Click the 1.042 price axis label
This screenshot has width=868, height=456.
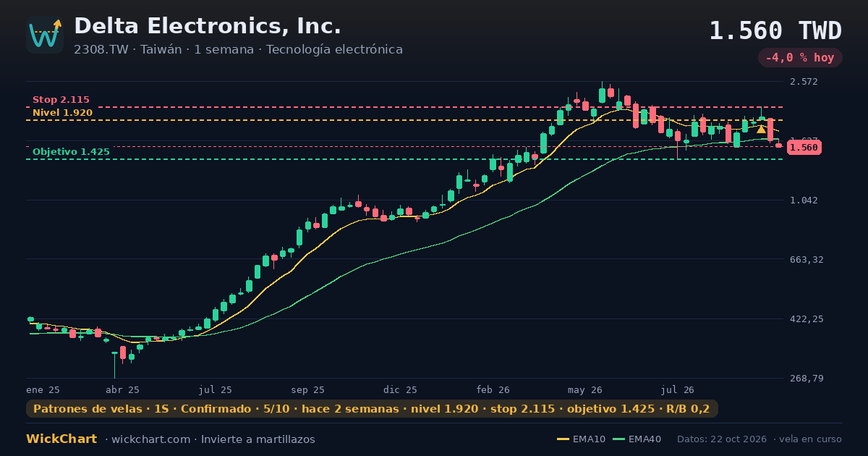(804, 200)
